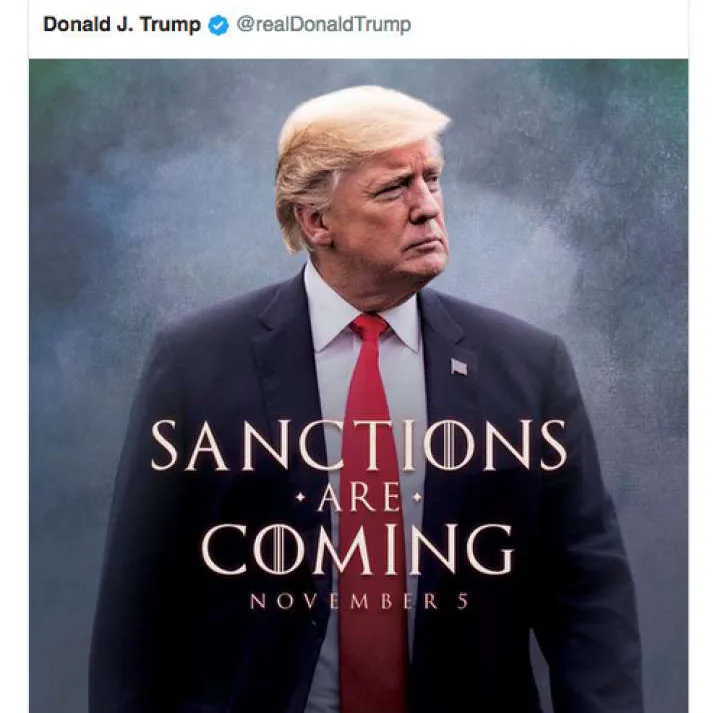Select the word "SANCTIONS" on the poster
Viewport: 713px width, 713px height.
click(x=358, y=445)
